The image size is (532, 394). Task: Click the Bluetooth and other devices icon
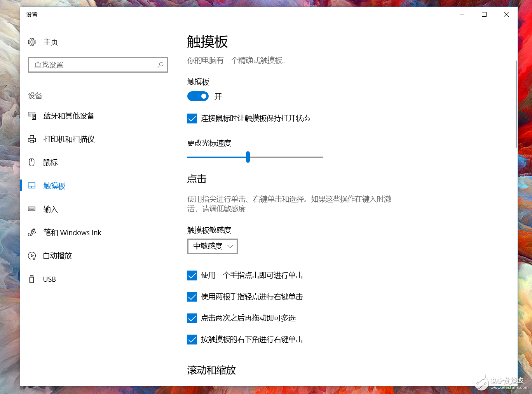[32, 116]
